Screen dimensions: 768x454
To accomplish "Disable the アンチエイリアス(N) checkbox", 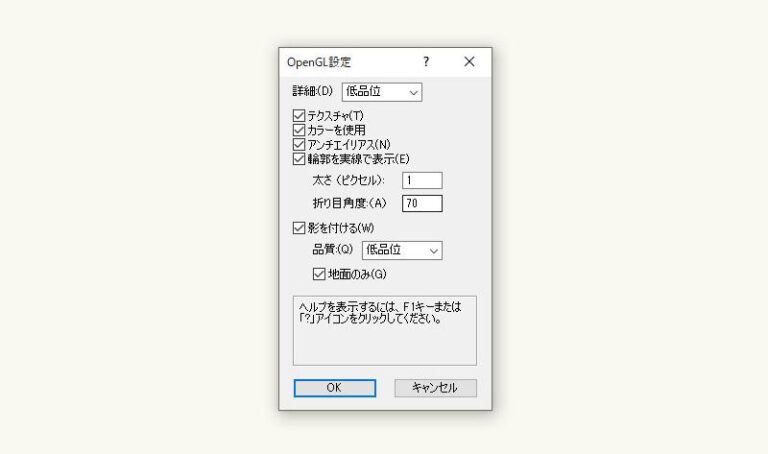I will tap(299, 144).
